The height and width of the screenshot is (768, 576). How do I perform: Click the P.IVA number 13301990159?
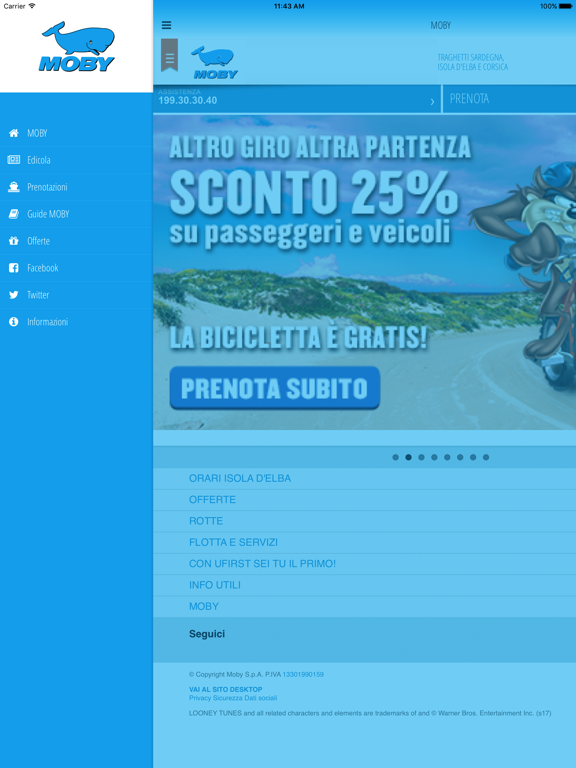coord(303,674)
